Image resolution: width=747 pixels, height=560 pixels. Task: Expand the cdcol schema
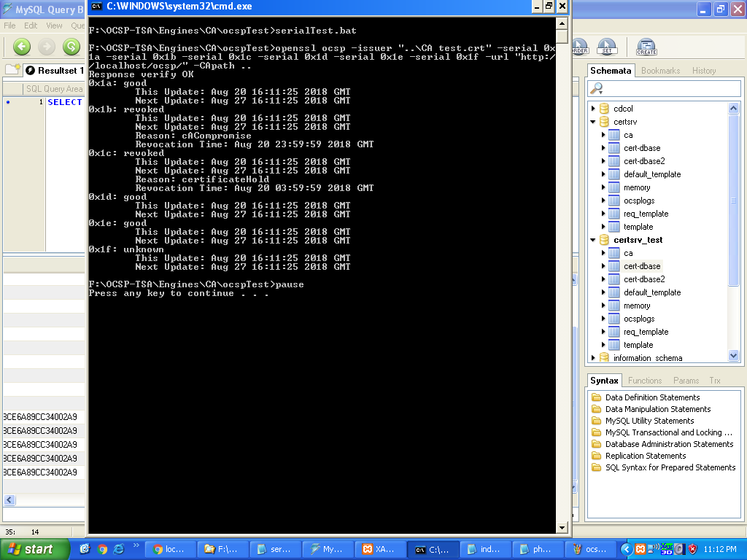(592, 108)
